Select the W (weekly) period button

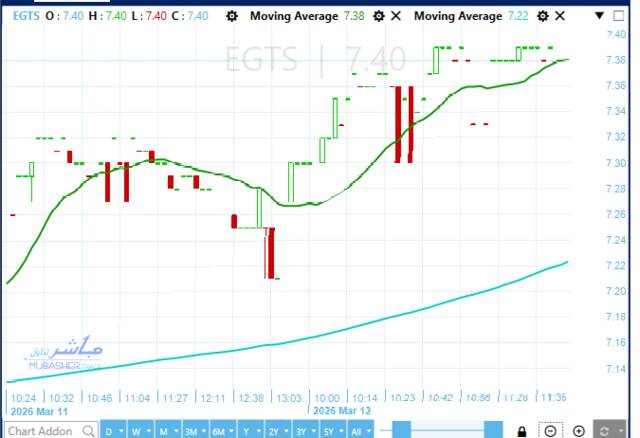pyautogui.click(x=136, y=431)
